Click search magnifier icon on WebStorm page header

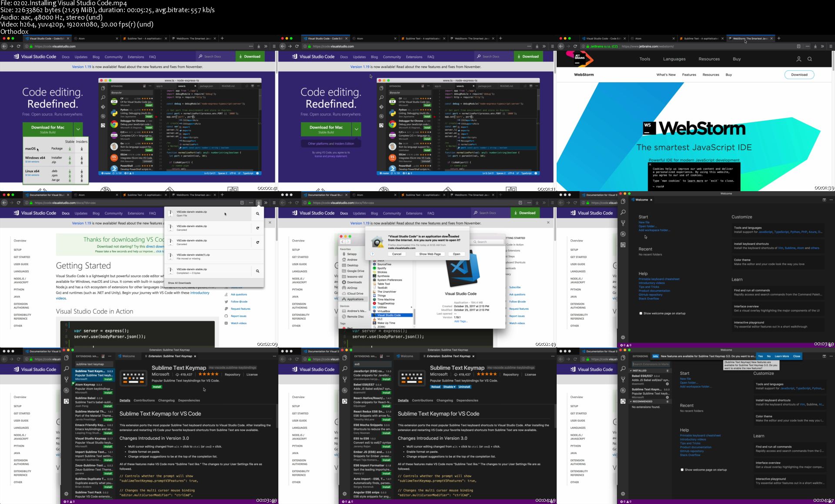tap(810, 59)
